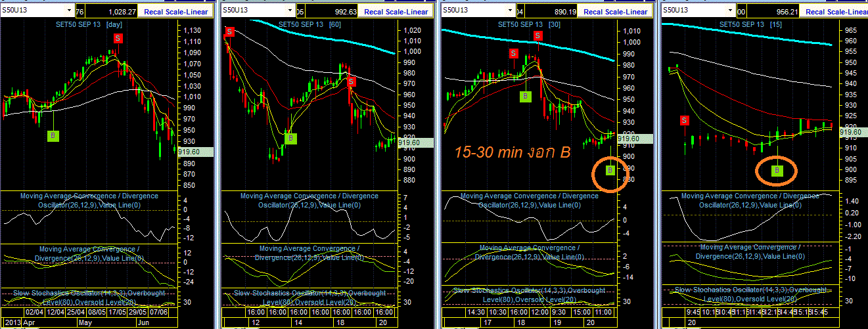
Task: Select the B marker near 960 in 30-minute chart
Action: click(525, 97)
